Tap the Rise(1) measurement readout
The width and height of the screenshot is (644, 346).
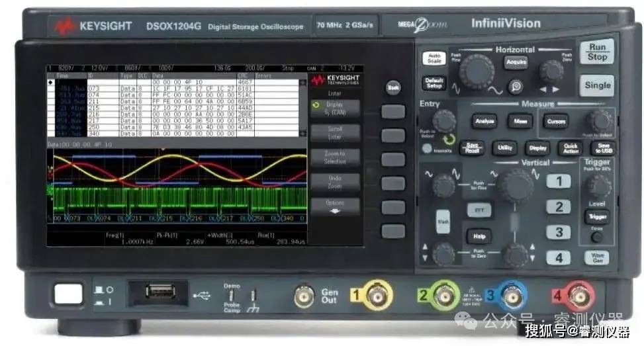283,238
